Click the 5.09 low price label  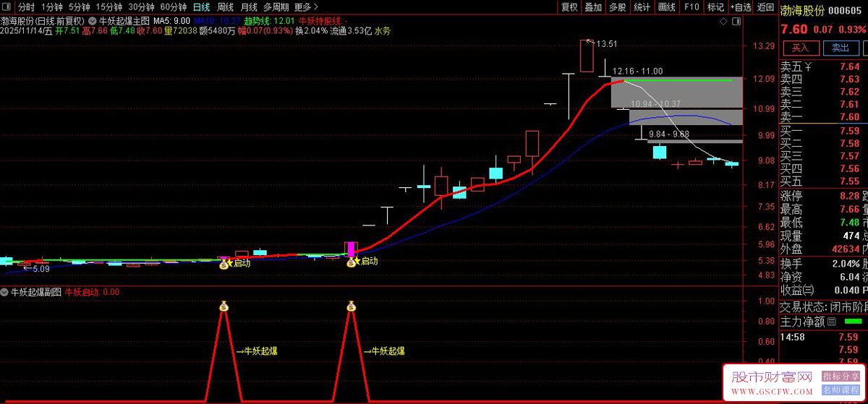(x=40, y=269)
